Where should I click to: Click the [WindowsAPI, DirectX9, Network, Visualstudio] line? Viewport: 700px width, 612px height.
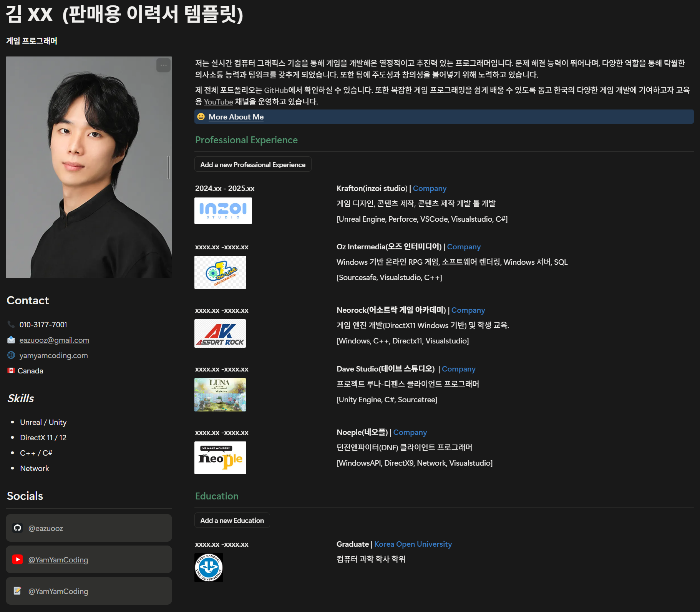(x=415, y=463)
